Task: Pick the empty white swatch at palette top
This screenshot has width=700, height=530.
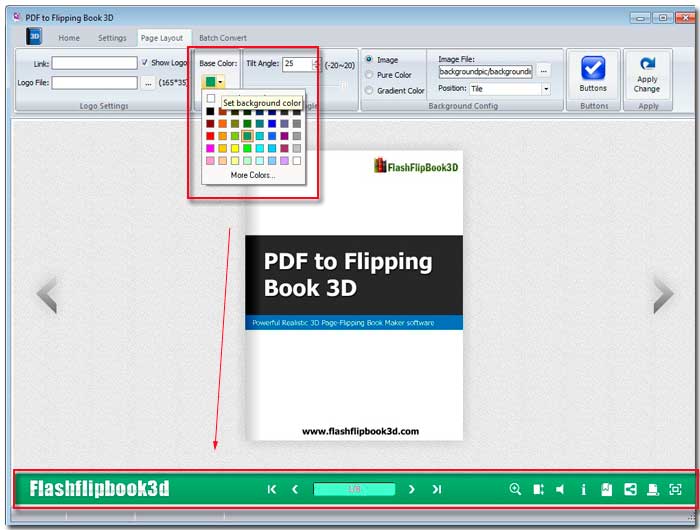Action: coord(211,98)
